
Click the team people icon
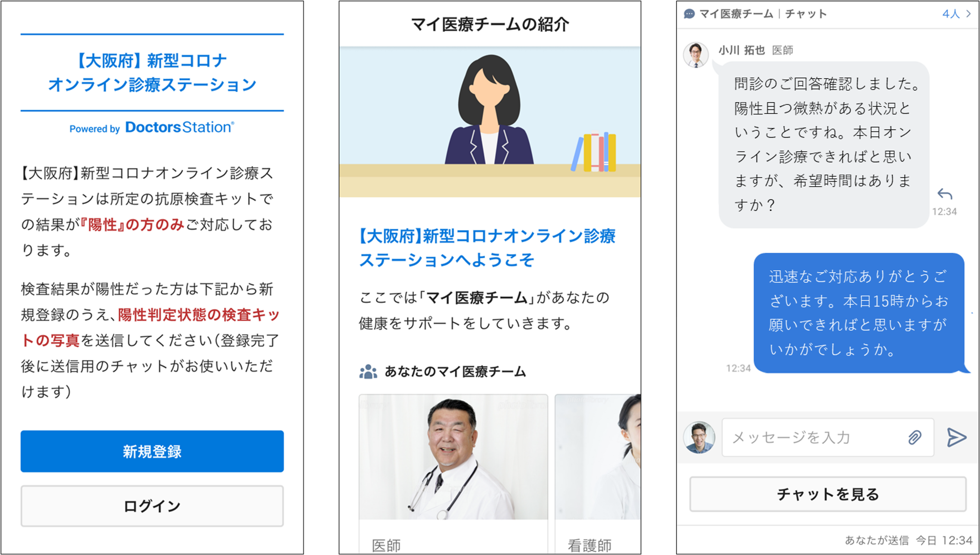(368, 372)
